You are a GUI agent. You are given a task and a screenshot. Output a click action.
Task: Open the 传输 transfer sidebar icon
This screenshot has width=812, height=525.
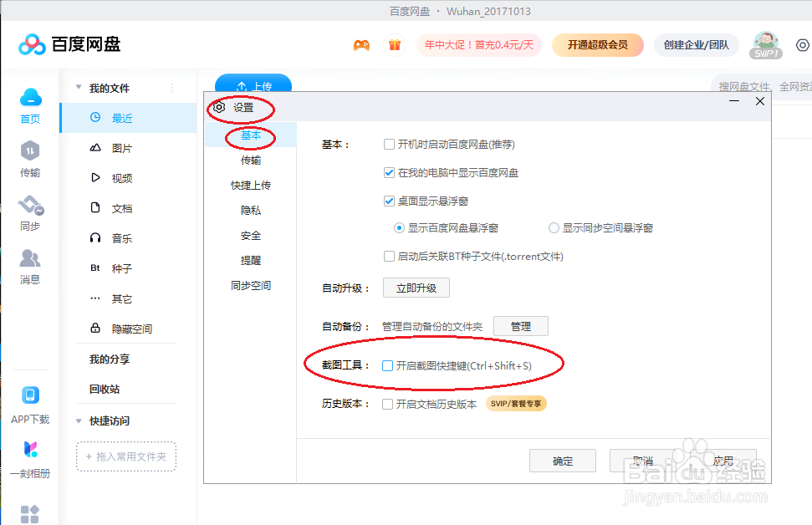(30, 150)
